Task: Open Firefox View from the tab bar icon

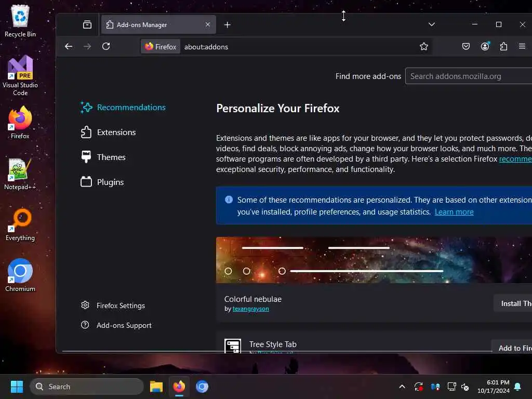Action: [x=87, y=24]
